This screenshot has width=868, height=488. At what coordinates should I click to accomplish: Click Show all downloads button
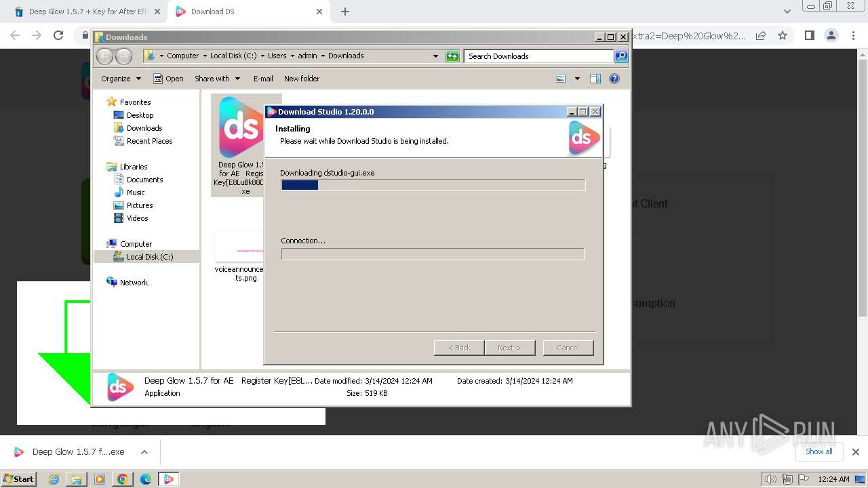pyautogui.click(x=818, y=452)
